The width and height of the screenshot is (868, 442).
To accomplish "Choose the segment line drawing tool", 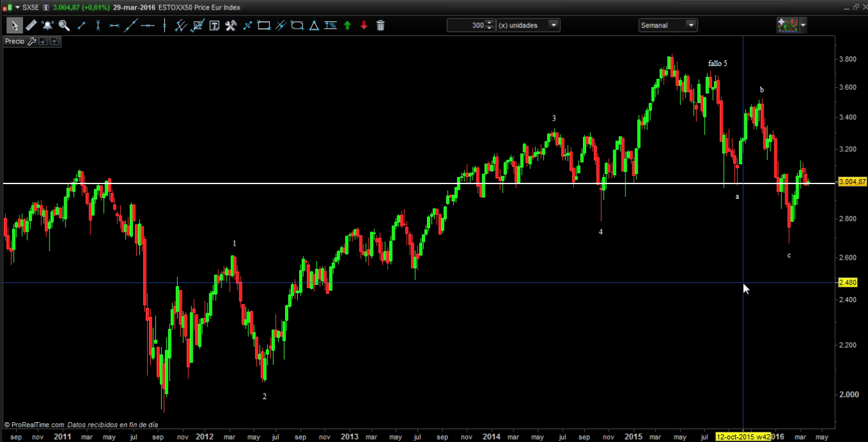I will (82, 25).
